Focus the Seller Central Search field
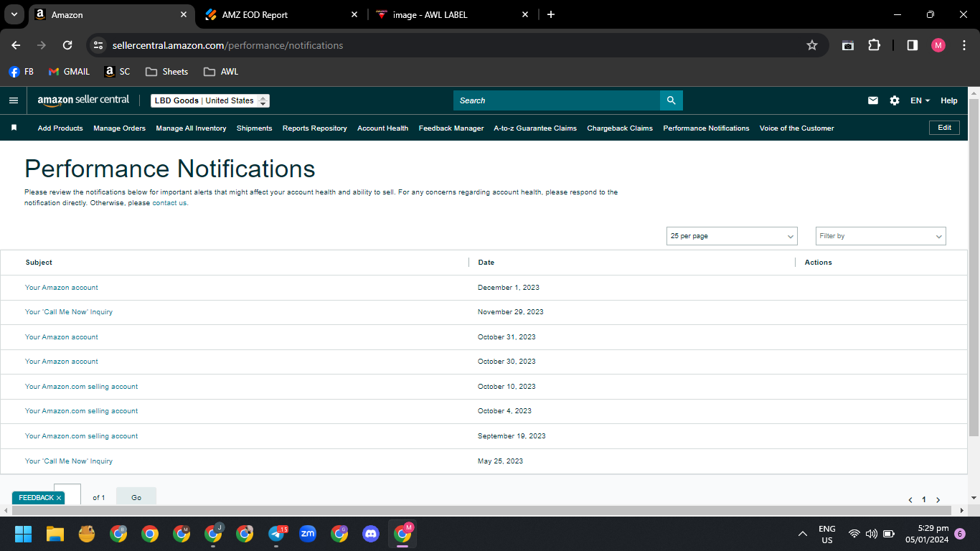Screen dimensions: 980x551 point(557,100)
